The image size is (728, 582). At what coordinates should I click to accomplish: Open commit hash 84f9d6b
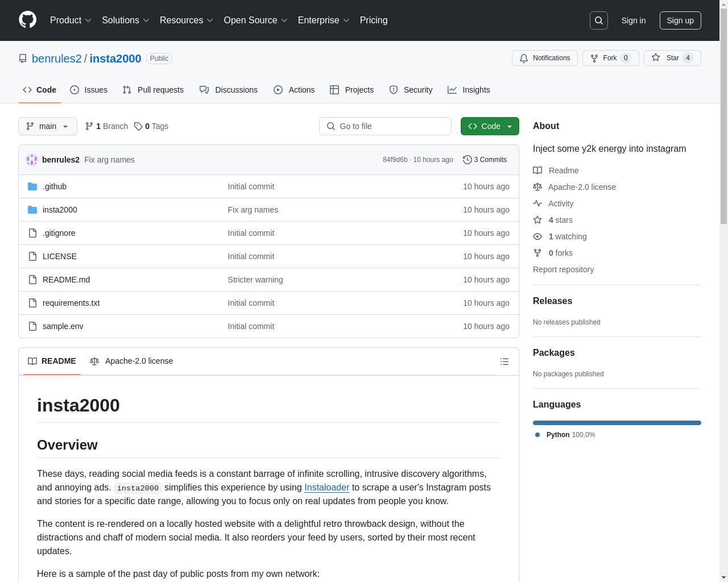point(395,160)
